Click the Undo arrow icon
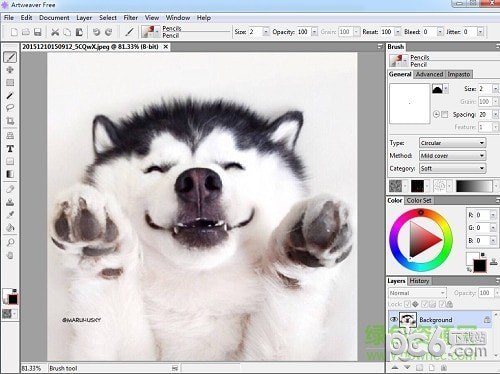The height and width of the screenshot is (374, 500). tap(96, 32)
